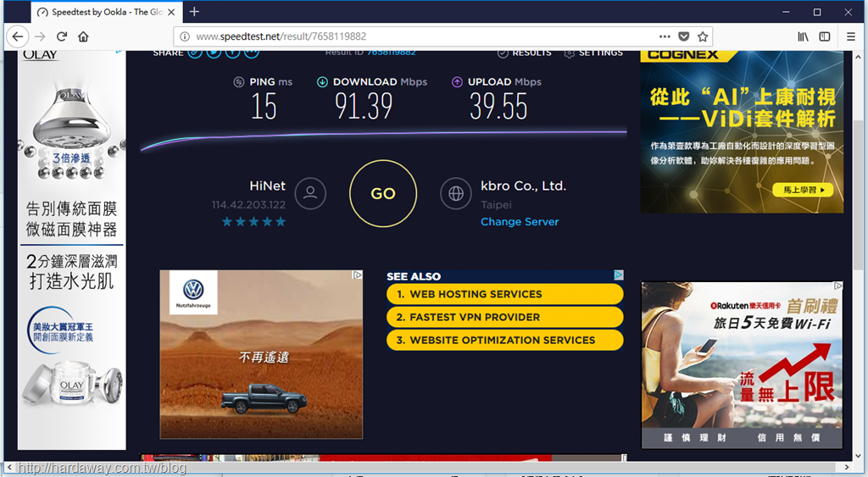868x477 pixels.
Task: Click the kbro Co., Ltd. server name
Action: [x=523, y=186]
